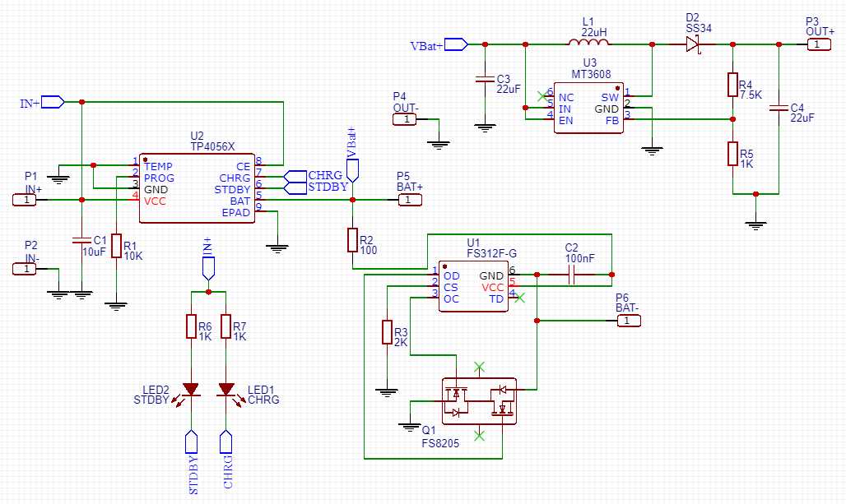Image resolution: width=846 pixels, height=504 pixels.
Task: Select the IN+ net port above R6 and R7
Action: (208, 268)
